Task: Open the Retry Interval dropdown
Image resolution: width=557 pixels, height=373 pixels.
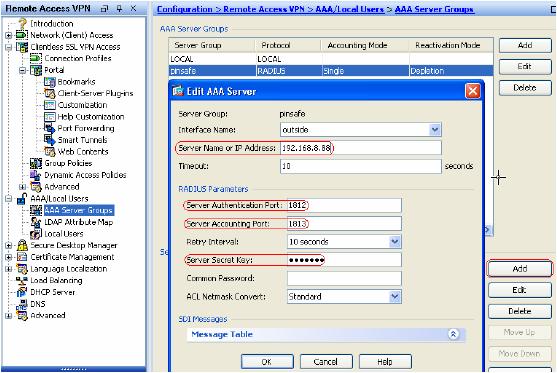Action: [x=395, y=242]
